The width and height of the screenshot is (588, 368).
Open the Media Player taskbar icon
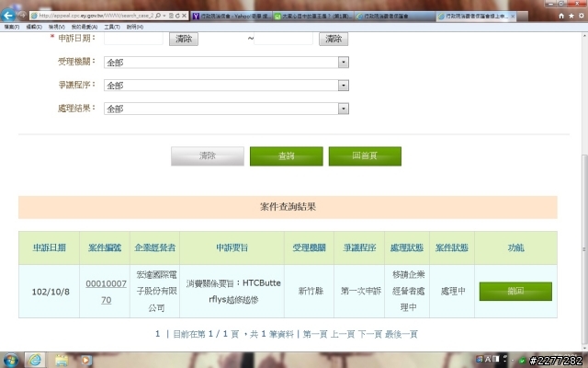[x=85, y=360]
